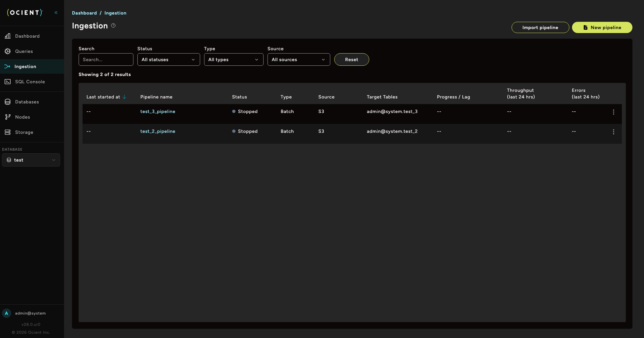Focus the pipeline Search input field
The height and width of the screenshot is (338, 644).
(x=106, y=59)
